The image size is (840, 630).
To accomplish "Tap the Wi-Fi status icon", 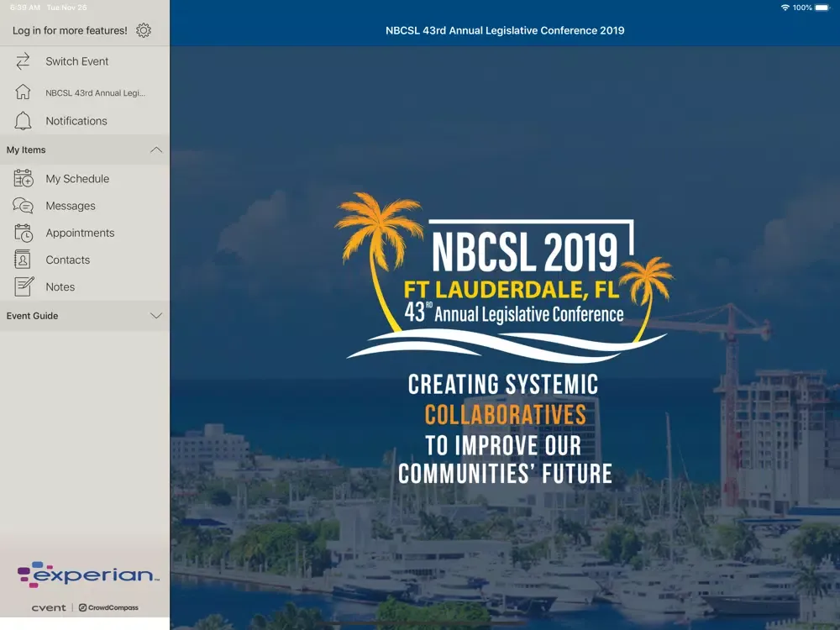I will coord(785,8).
